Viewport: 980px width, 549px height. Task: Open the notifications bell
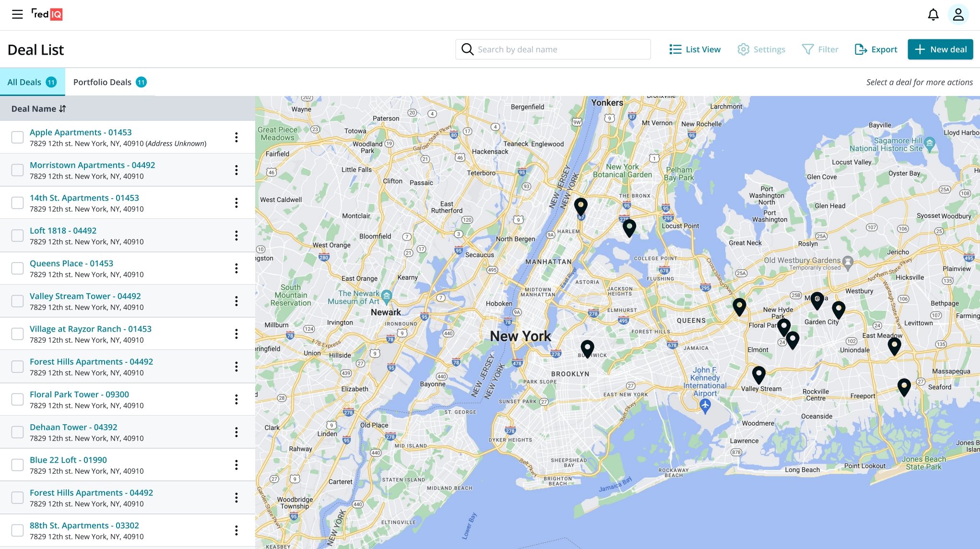(x=933, y=15)
